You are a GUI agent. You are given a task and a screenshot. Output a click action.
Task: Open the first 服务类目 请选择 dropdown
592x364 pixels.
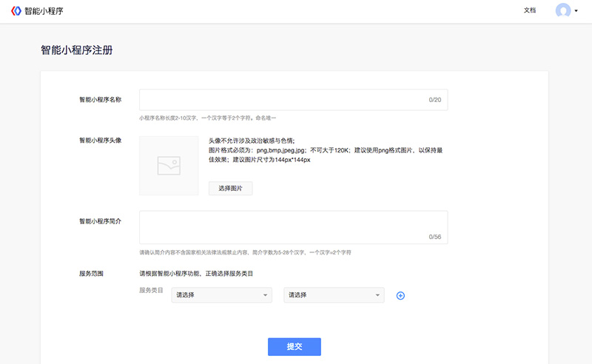(x=221, y=295)
